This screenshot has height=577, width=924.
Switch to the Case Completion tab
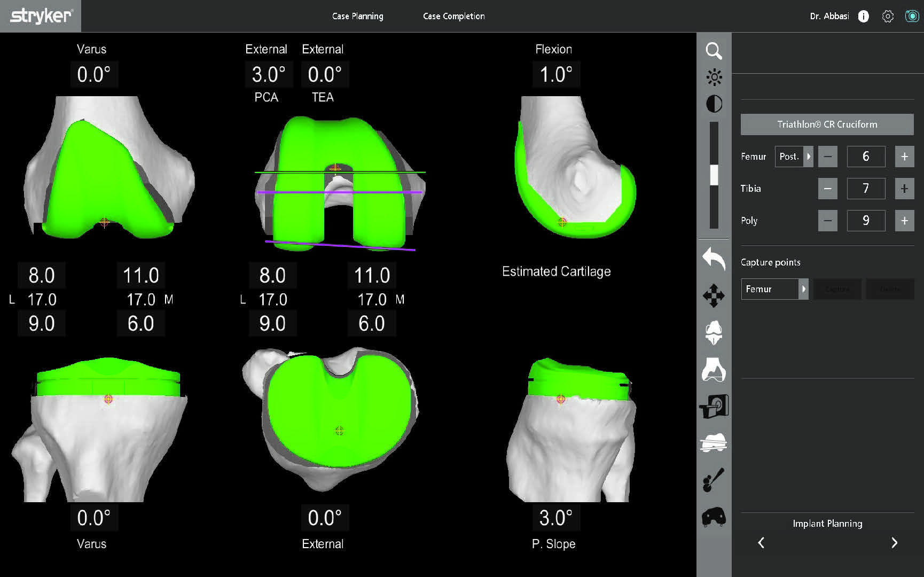click(453, 16)
